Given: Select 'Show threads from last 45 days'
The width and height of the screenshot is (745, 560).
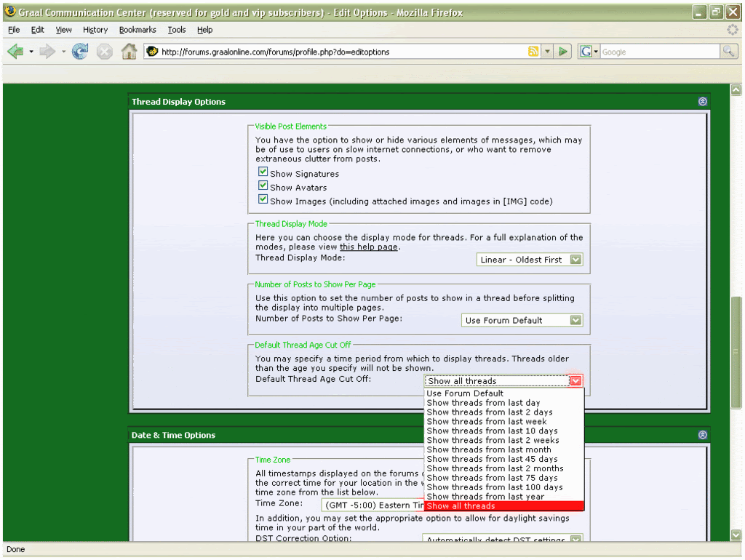Looking at the screenshot, I should click(x=503, y=460).
